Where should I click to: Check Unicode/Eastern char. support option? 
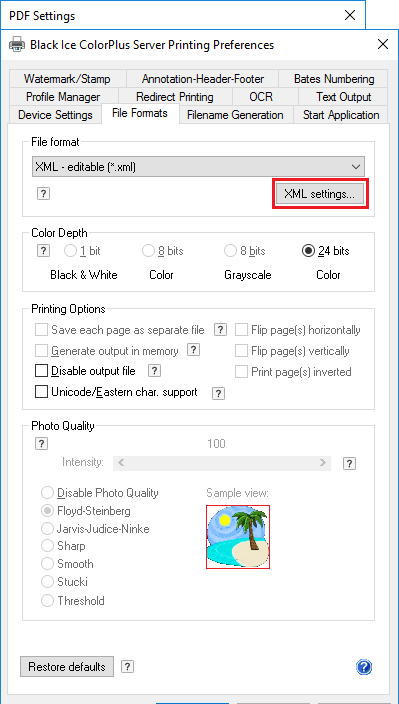pos(41,392)
